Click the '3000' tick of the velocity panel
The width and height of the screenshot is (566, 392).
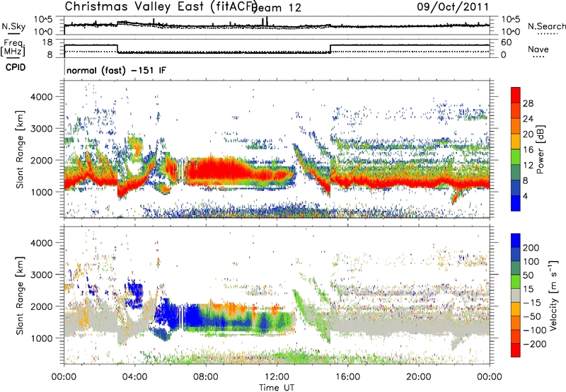[41, 275]
